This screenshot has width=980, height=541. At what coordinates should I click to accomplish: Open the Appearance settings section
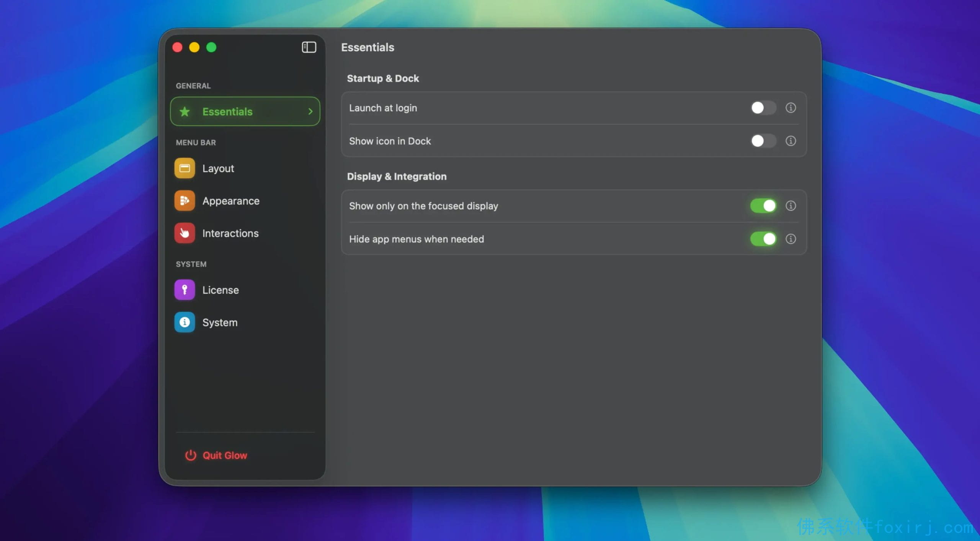[x=245, y=200]
